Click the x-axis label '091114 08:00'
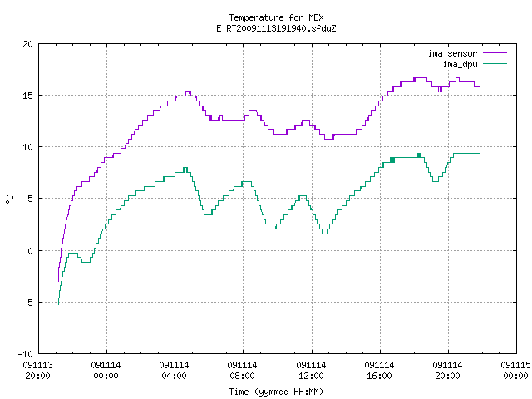Image resolution: width=532 pixels, height=399 pixels. pyautogui.click(x=242, y=371)
